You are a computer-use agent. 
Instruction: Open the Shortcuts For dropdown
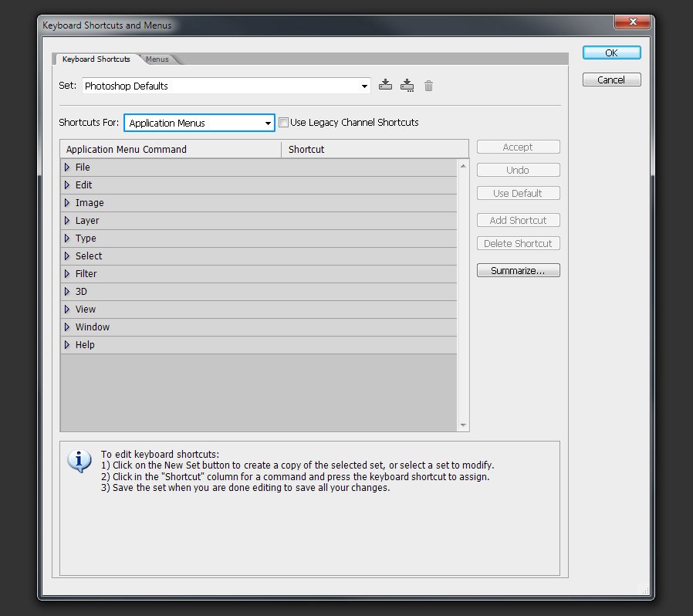(199, 123)
